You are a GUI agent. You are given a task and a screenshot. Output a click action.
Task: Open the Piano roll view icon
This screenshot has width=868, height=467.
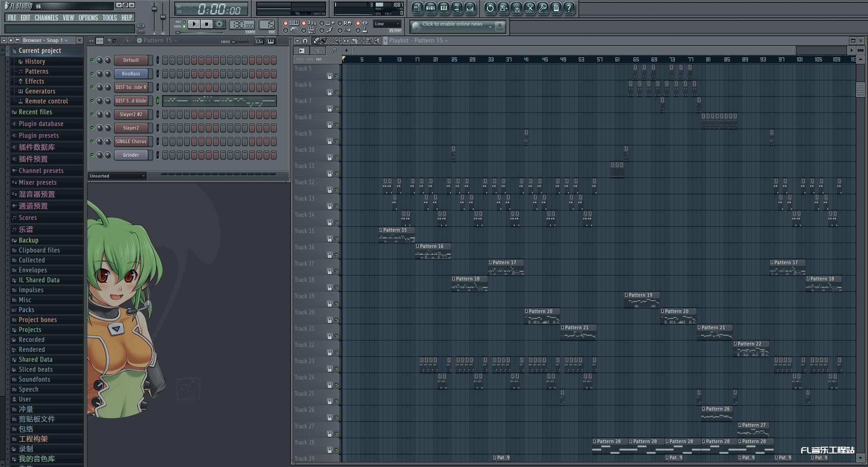pos(443,8)
